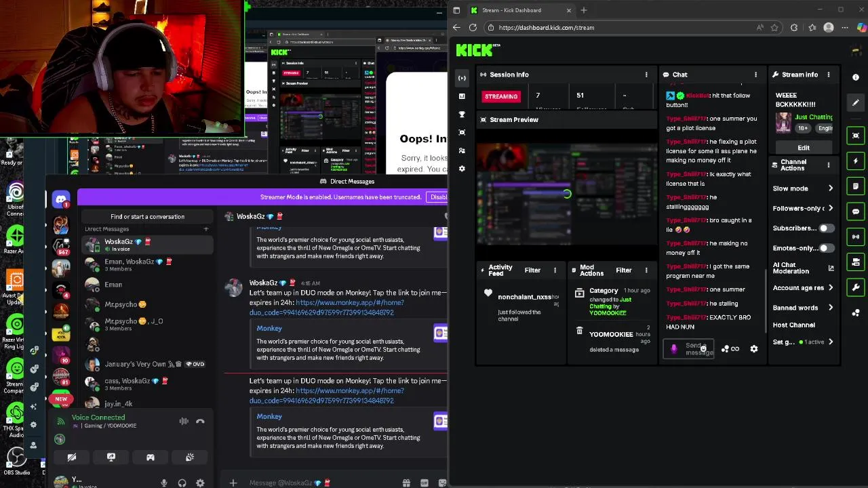Open Discord noise suppression waveform icon
868x488 pixels.
184,422
